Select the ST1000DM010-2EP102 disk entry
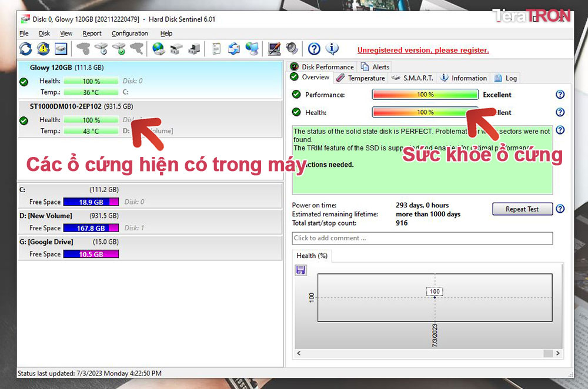The height and width of the screenshot is (389, 588). pos(150,119)
